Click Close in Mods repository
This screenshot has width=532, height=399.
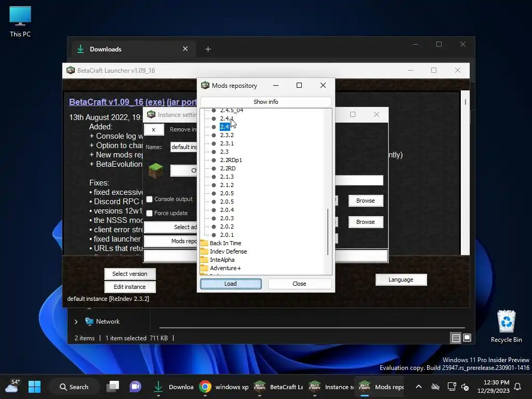coord(300,284)
